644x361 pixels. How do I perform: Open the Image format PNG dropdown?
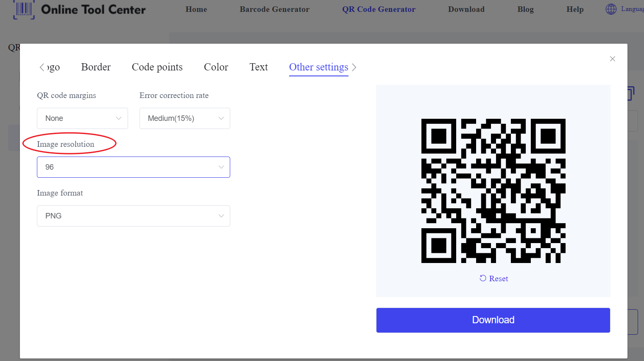134,216
